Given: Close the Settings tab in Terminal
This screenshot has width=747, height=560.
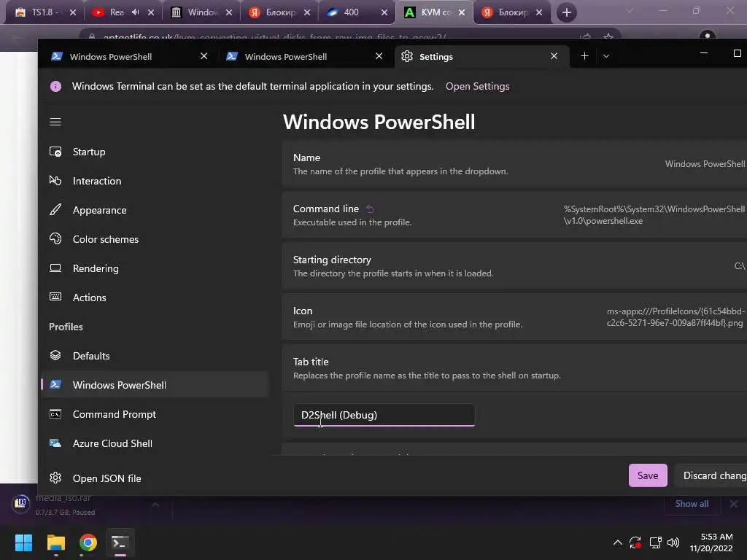Looking at the screenshot, I should coord(554,56).
